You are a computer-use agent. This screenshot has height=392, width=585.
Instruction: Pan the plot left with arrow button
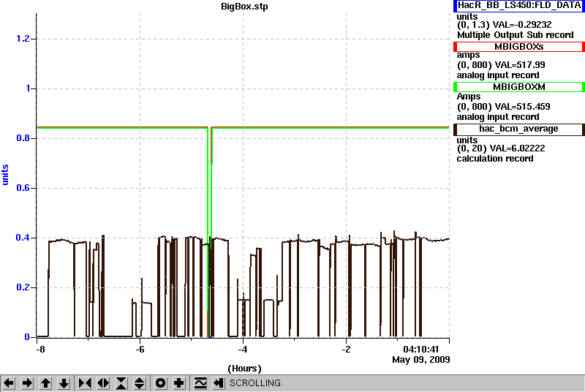[x=9, y=383]
